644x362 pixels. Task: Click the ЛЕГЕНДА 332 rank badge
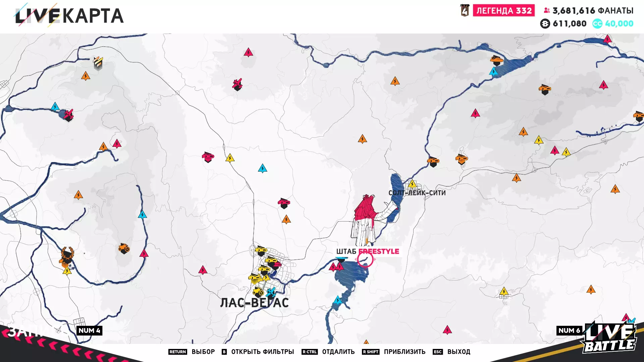click(504, 11)
